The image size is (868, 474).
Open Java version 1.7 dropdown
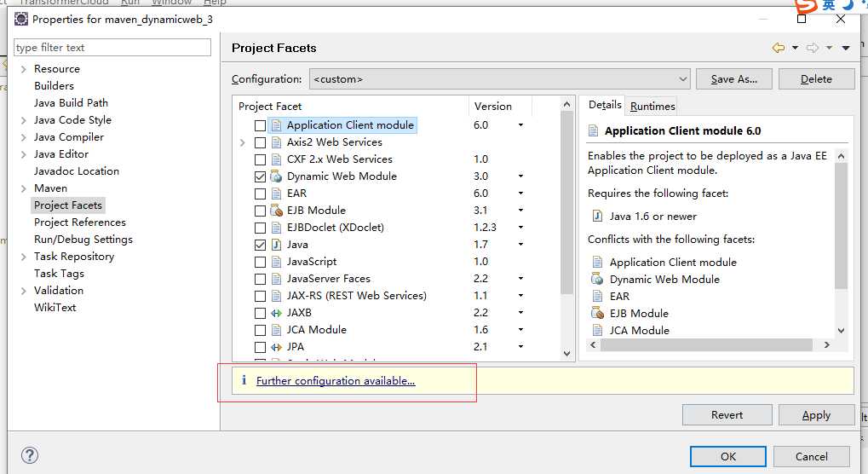pyautogui.click(x=520, y=244)
